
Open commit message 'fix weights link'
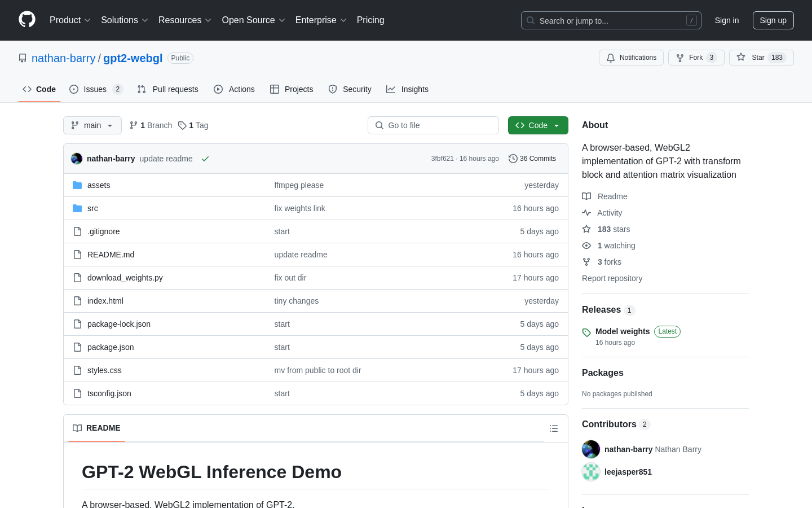pos(300,208)
